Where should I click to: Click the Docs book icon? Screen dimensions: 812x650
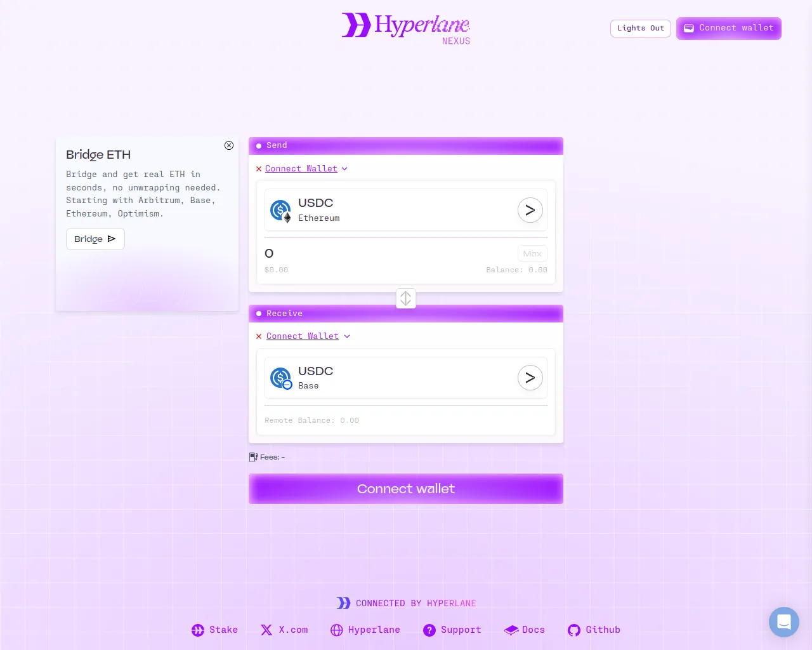coord(511,630)
